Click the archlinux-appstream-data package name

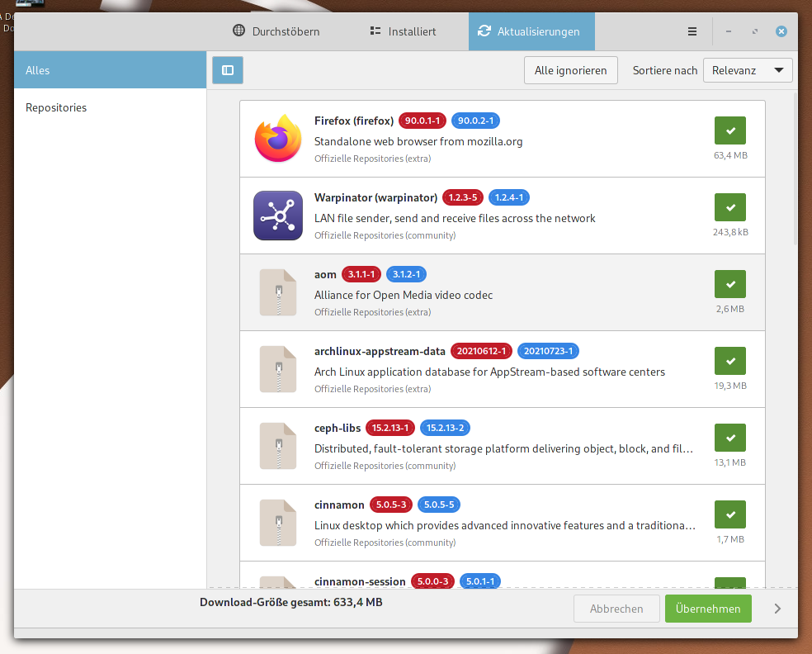click(380, 351)
